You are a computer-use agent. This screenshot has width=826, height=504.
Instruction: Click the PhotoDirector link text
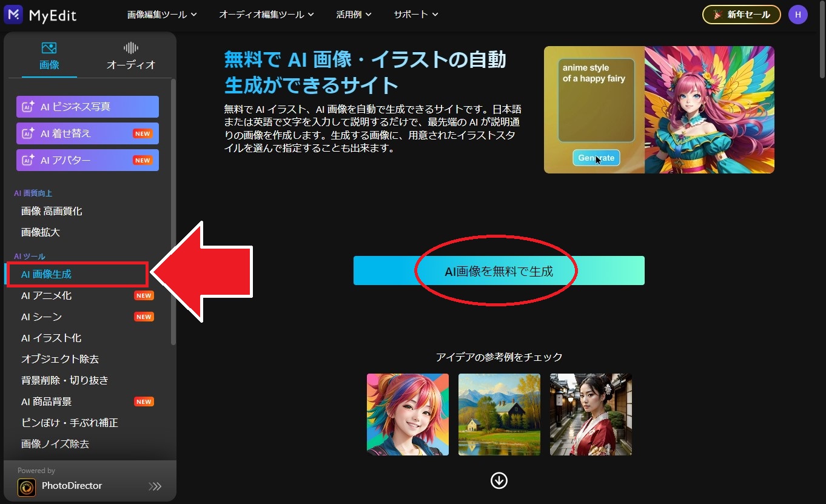[x=72, y=486]
